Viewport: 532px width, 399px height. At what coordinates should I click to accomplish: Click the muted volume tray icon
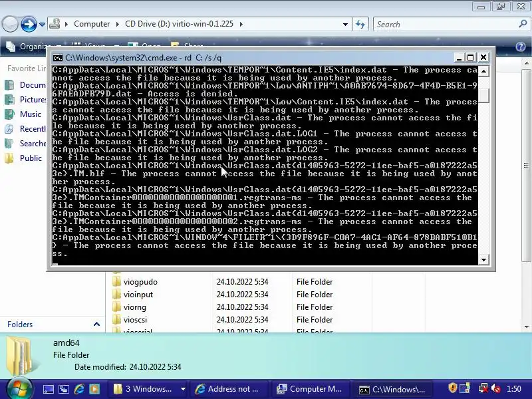tap(495, 388)
